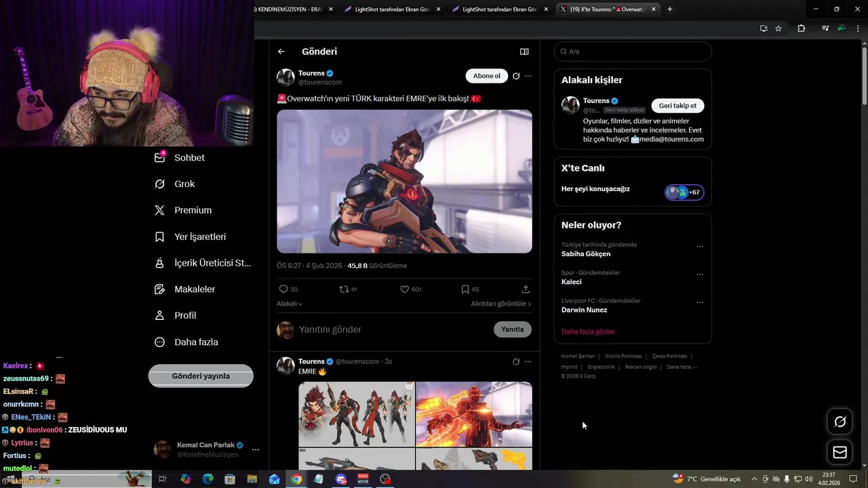This screenshot has width=868, height=488.
Task: Close the X'te Tourens tab
Action: click(654, 9)
